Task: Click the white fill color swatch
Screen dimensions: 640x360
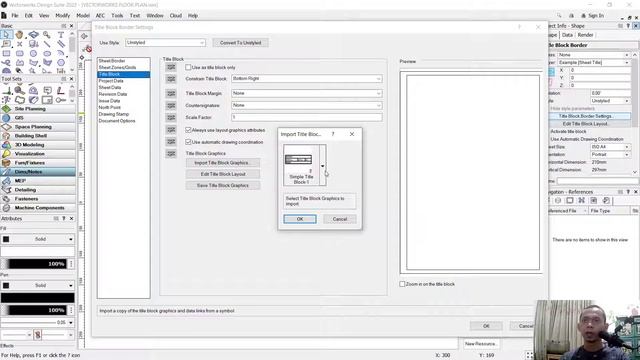Action: coord(38,251)
